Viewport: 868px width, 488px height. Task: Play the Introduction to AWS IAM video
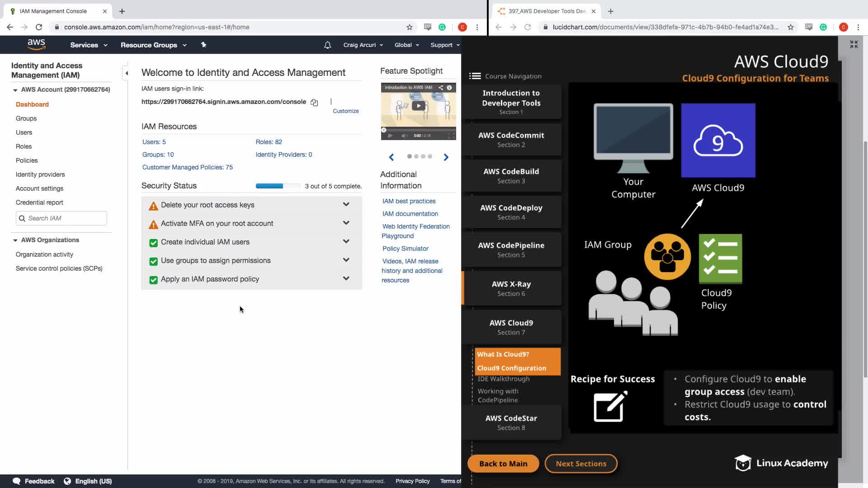click(x=418, y=106)
